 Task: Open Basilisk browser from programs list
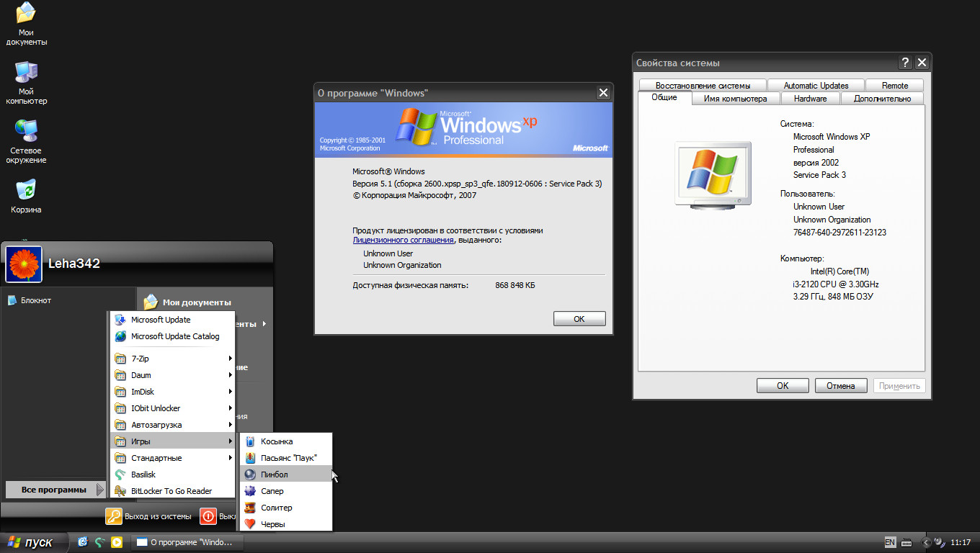click(143, 475)
